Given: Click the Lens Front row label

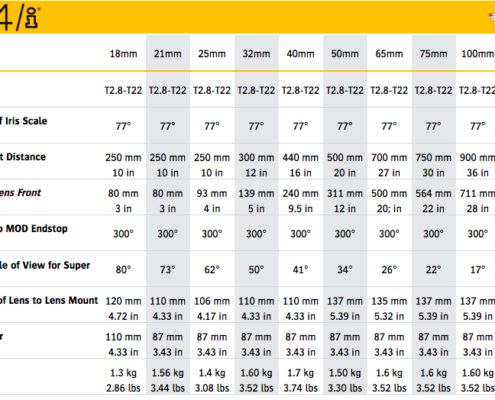Looking at the screenshot, I should [21, 193].
